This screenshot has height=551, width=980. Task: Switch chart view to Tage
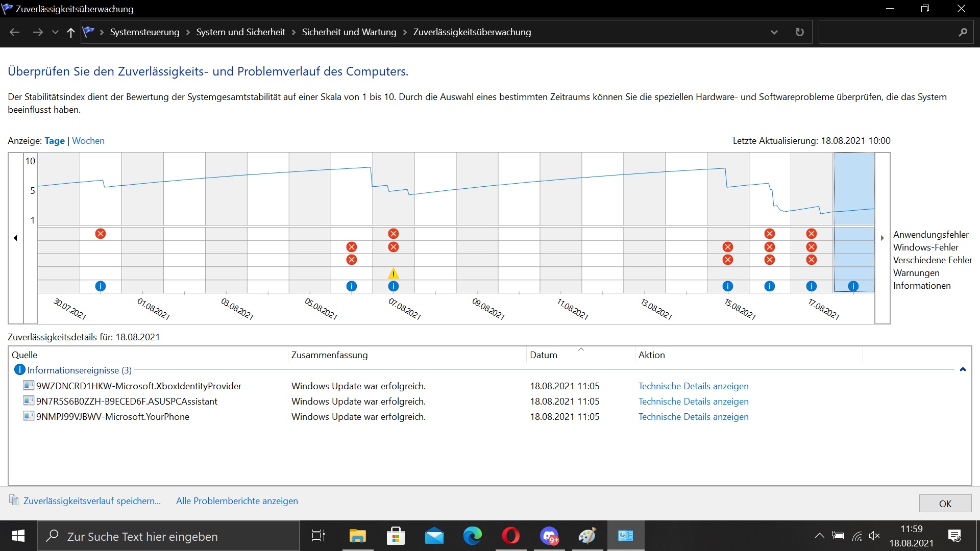[x=55, y=141]
